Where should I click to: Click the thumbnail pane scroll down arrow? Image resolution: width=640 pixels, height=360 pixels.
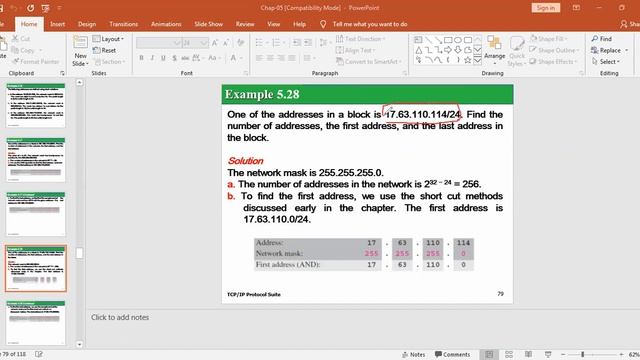click(x=79, y=344)
